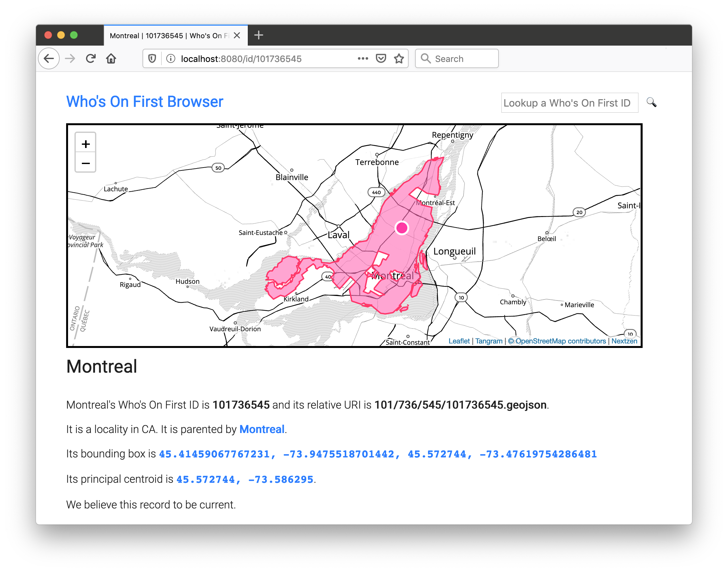Click the Saint-Eustache map label

(x=261, y=232)
